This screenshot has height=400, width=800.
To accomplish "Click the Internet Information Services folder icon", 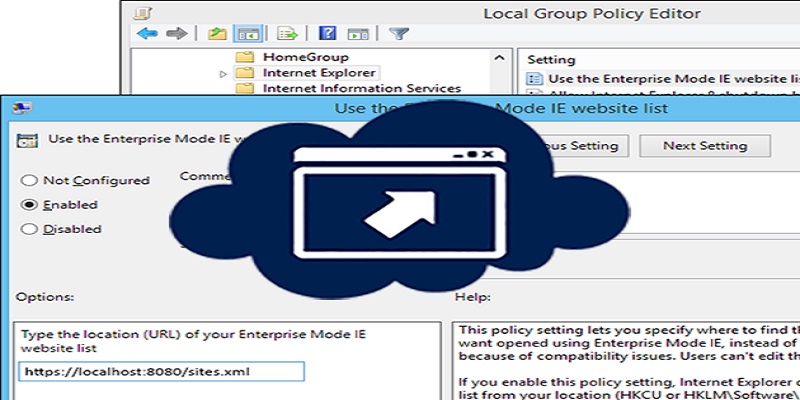I will tap(245, 88).
